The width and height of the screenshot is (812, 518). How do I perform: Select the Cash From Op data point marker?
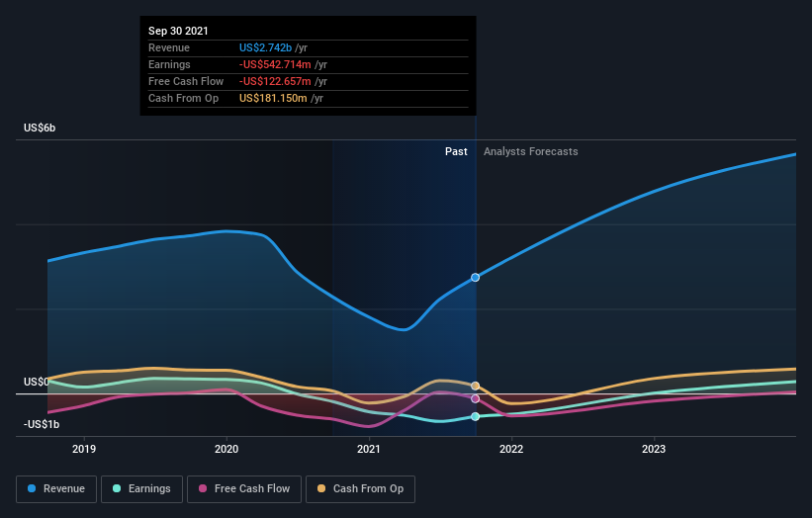(x=475, y=387)
